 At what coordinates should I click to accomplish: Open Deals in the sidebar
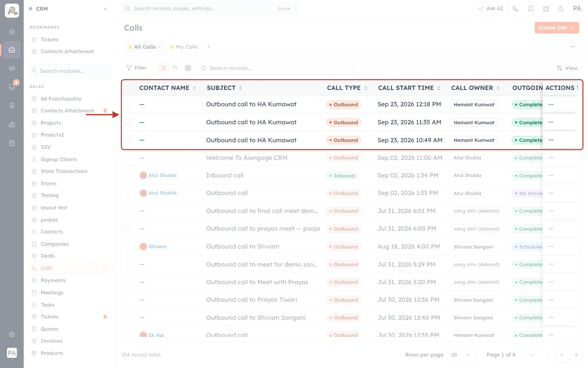(x=47, y=256)
